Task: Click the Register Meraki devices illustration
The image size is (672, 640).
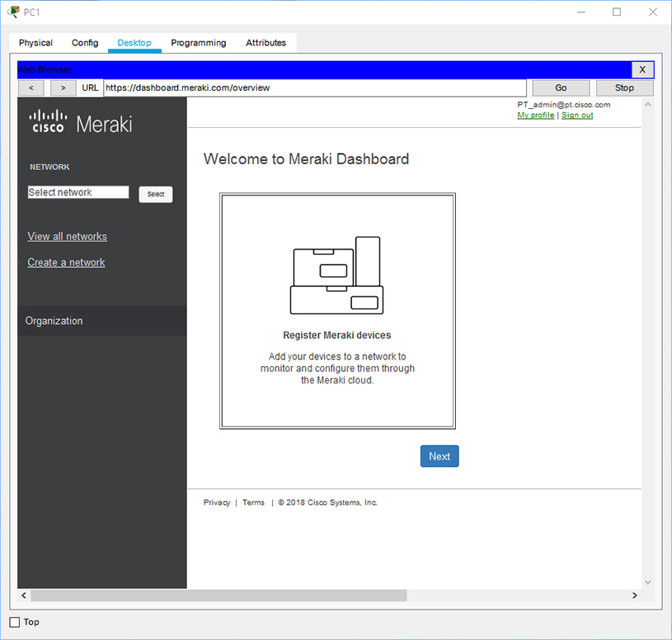Action: click(337, 275)
